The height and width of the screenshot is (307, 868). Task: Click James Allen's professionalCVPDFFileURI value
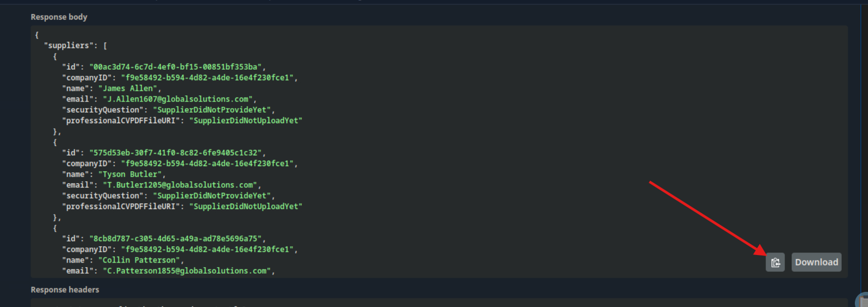coord(246,121)
